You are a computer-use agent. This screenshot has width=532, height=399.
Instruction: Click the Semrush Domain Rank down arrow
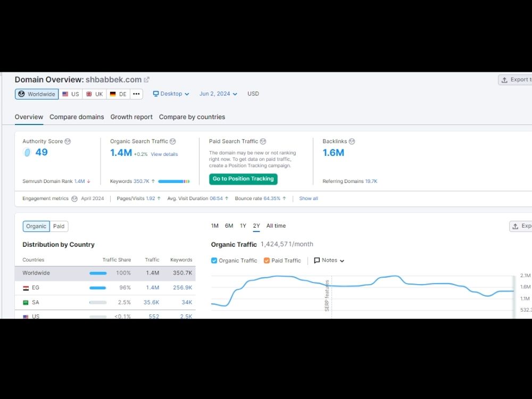(x=88, y=181)
